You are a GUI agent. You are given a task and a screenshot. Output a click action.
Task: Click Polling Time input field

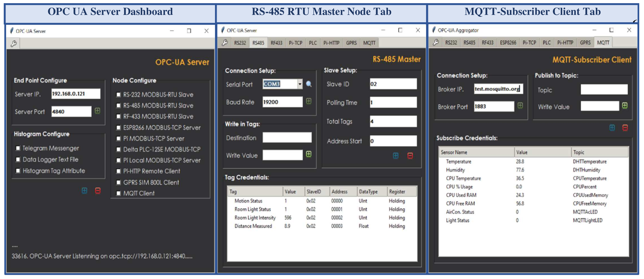coord(393,102)
